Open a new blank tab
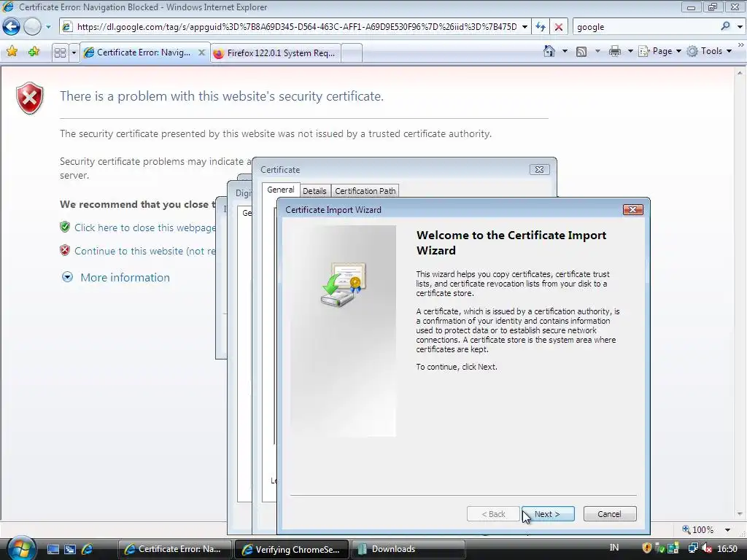 click(x=352, y=52)
